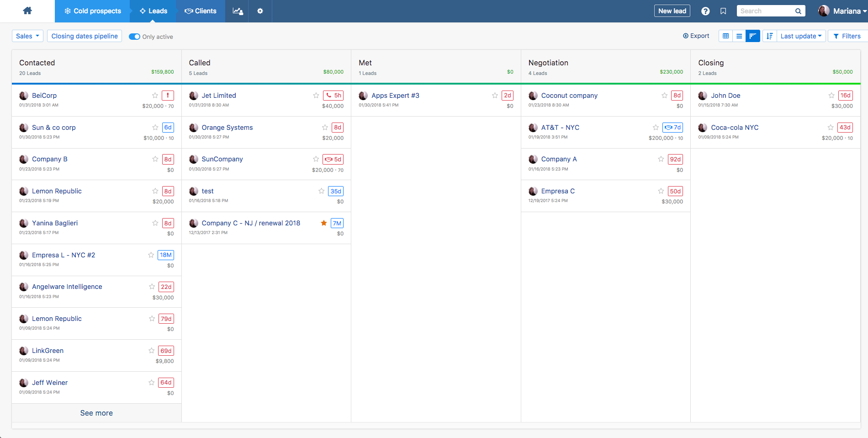Click See more in Contacted column
This screenshot has width=868, height=438.
coord(96,413)
